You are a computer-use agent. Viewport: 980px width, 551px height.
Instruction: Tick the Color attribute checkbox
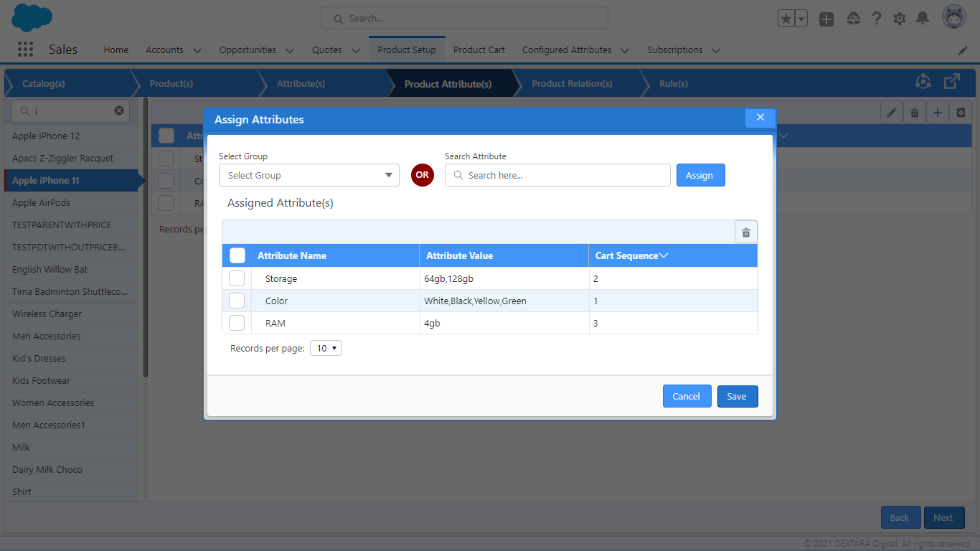click(237, 301)
